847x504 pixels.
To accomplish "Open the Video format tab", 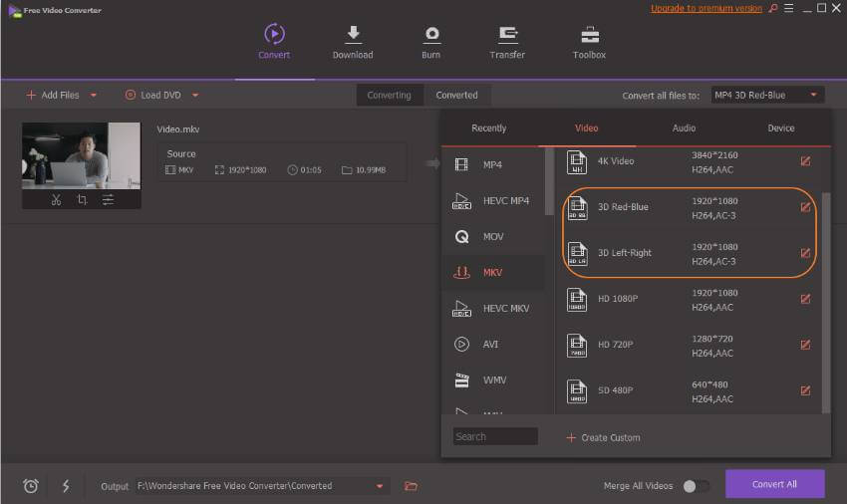I will click(587, 128).
